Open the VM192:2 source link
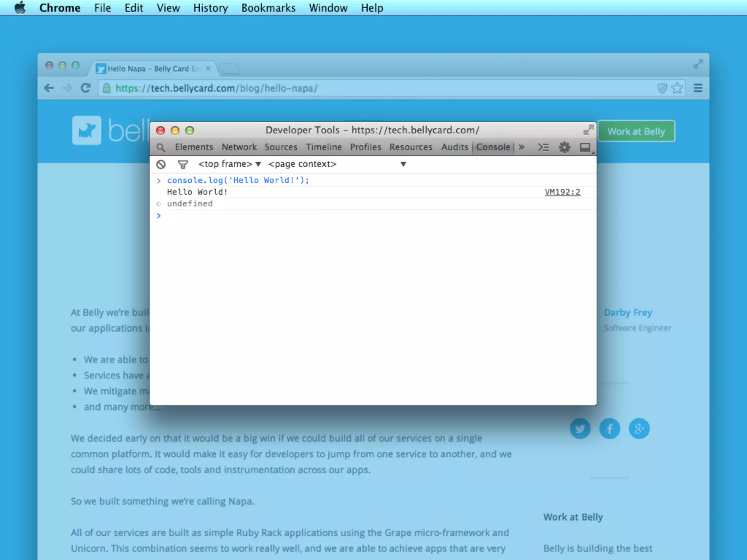This screenshot has width=747, height=560. tap(562, 192)
